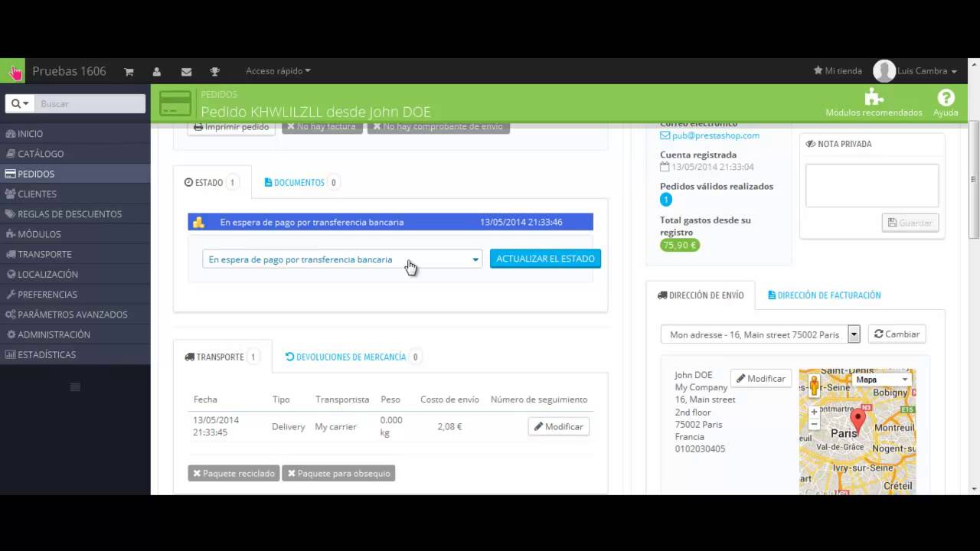Switch to DEVOLUCIONES DE MERCANCÍA tab

point(353,357)
